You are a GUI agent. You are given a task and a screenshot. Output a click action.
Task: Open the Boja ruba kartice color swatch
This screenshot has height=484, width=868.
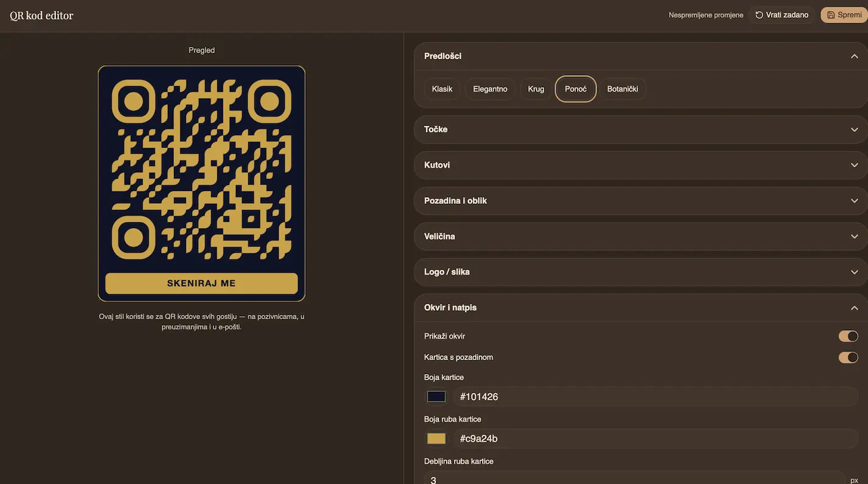coord(436,438)
